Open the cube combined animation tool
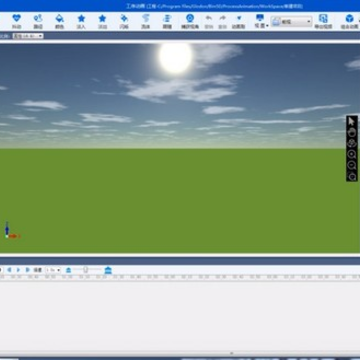The height and width of the screenshot is (360, 360). pyautogui.click(x=349, y=21)
